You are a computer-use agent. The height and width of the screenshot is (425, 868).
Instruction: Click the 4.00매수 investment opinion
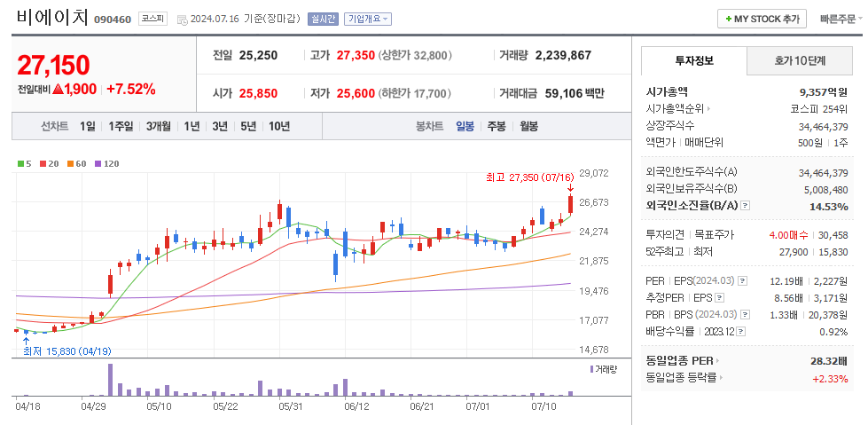[789, 235]
